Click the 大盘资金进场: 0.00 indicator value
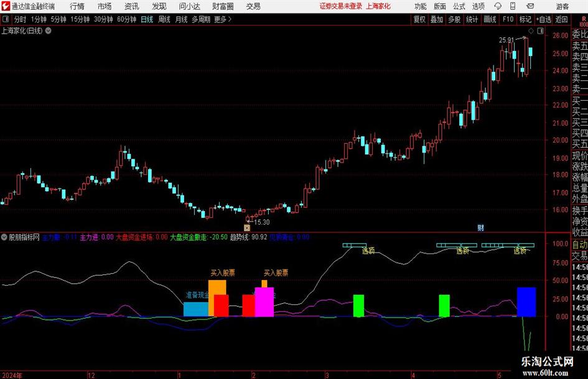 coord(142,237)
